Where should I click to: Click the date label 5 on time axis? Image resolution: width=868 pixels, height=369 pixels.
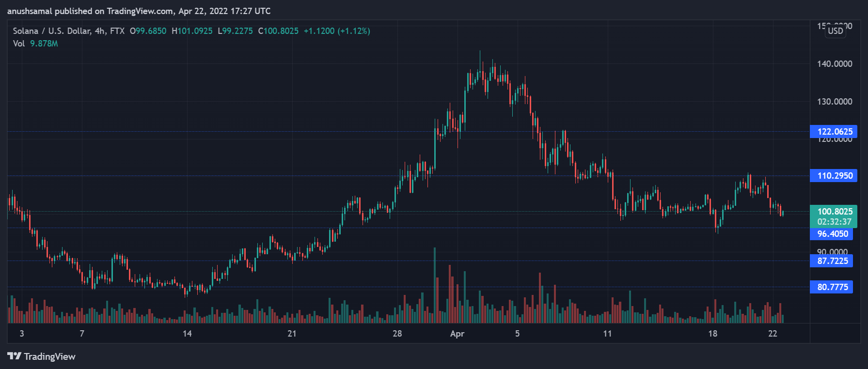click(x=518, y=334)
